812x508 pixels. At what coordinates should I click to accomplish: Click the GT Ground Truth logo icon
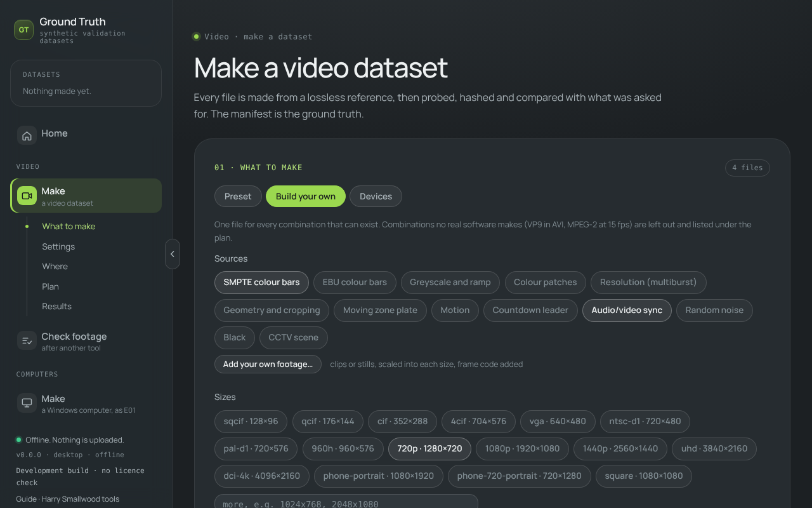tap(24, 30)
